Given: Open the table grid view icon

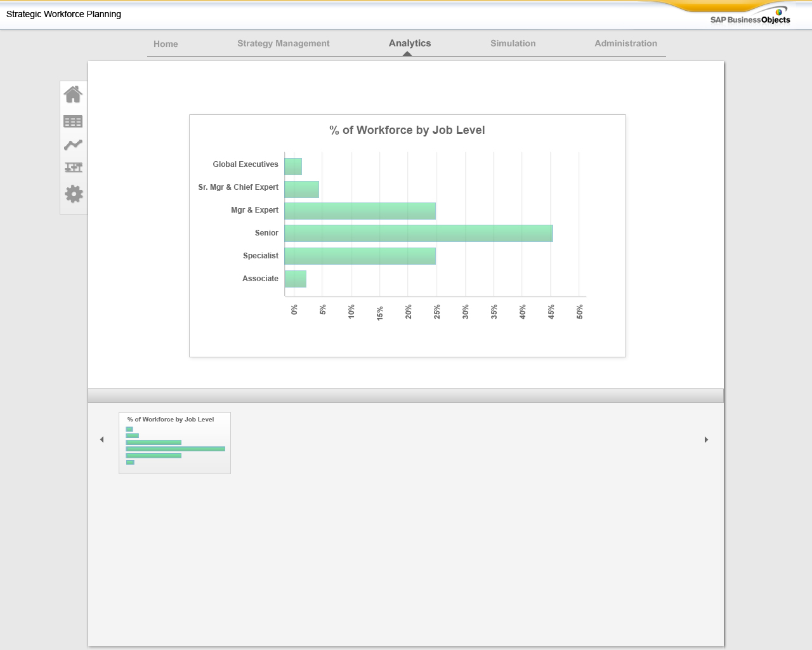Looking at the screenshot, I should 73,121.
